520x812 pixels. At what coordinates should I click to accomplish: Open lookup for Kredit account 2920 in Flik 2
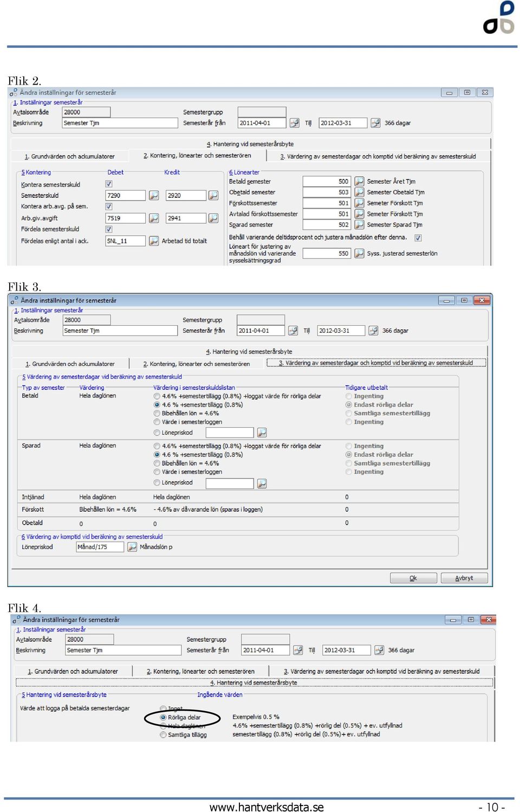tap(213, 195)
